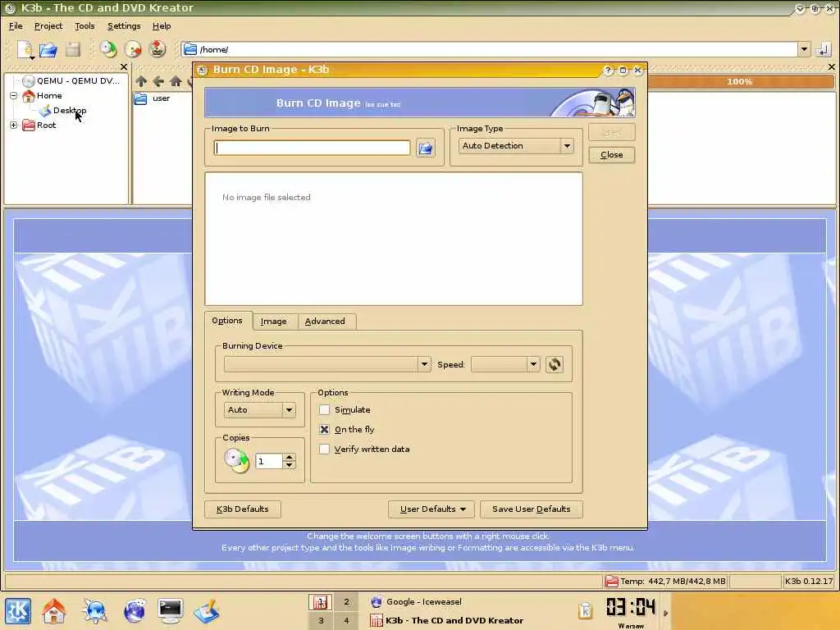Select the user folder in file list
Viewport: 840px width, 630px height.
pyautogui.click(x=153, y=98)
